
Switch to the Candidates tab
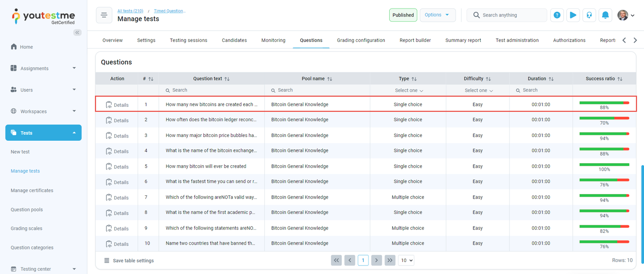click(x=234, y=40)
